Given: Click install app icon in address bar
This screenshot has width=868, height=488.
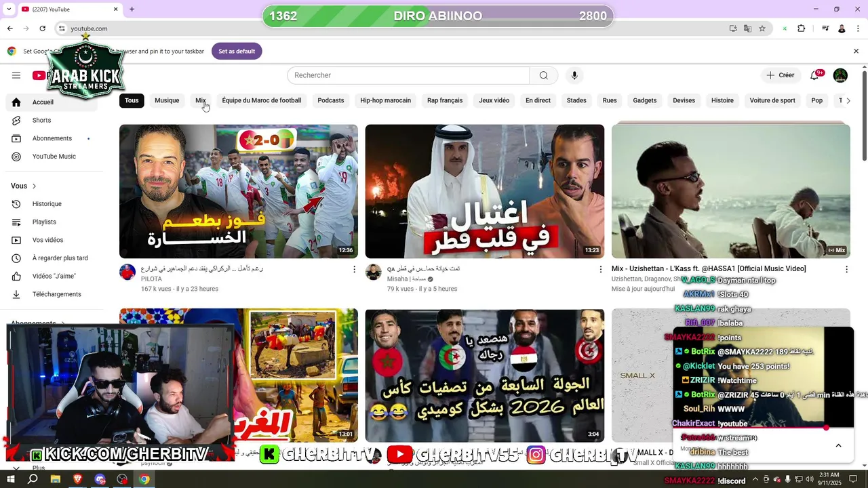Looking at the screenshot, I should tap(733, 28).
